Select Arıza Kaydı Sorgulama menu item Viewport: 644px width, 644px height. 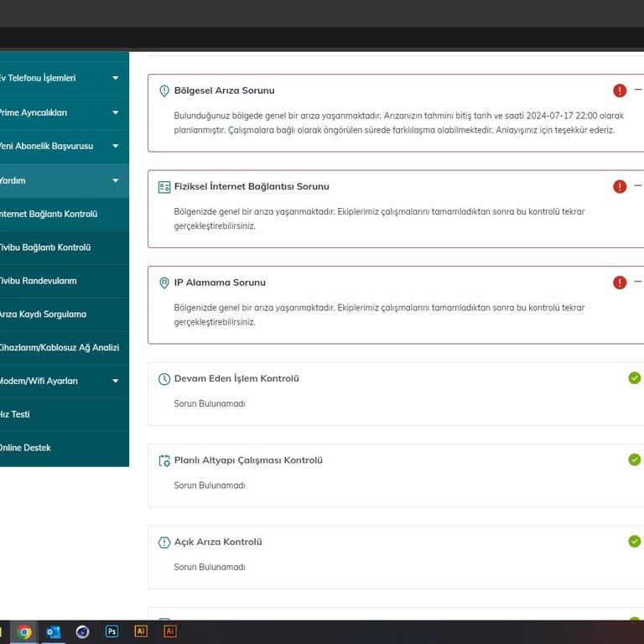(x=43, y=314)
